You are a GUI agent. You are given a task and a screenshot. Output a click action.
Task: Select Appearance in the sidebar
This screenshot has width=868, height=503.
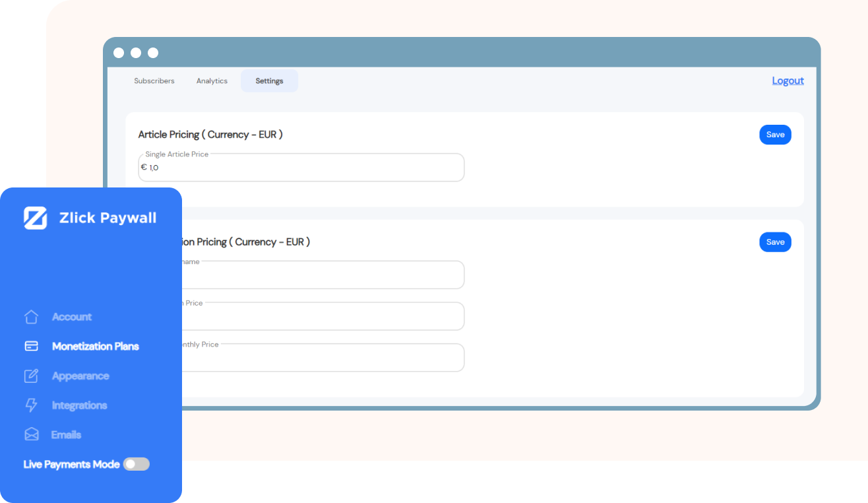(80, 376)
